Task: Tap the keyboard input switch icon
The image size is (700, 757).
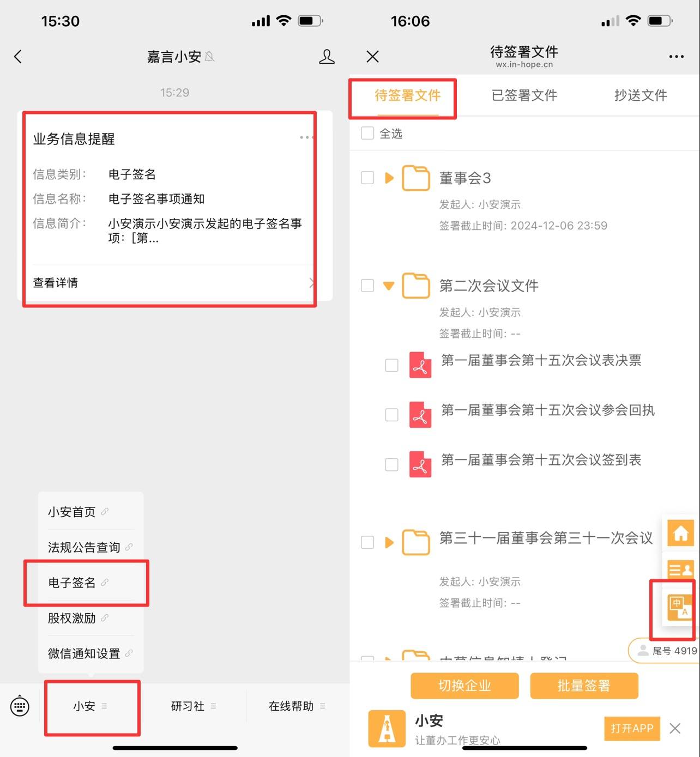Action: (x=20, y=706)
